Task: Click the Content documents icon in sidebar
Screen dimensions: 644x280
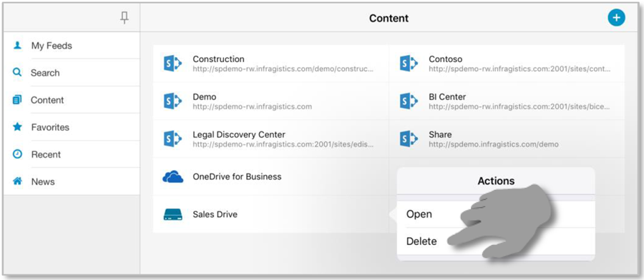Action: [x=17, y=99]
